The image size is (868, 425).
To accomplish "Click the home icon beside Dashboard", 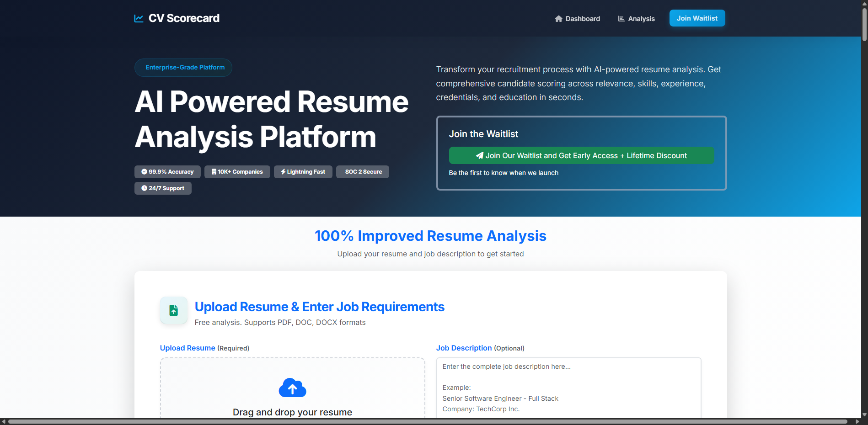I will tap(559, 19).
